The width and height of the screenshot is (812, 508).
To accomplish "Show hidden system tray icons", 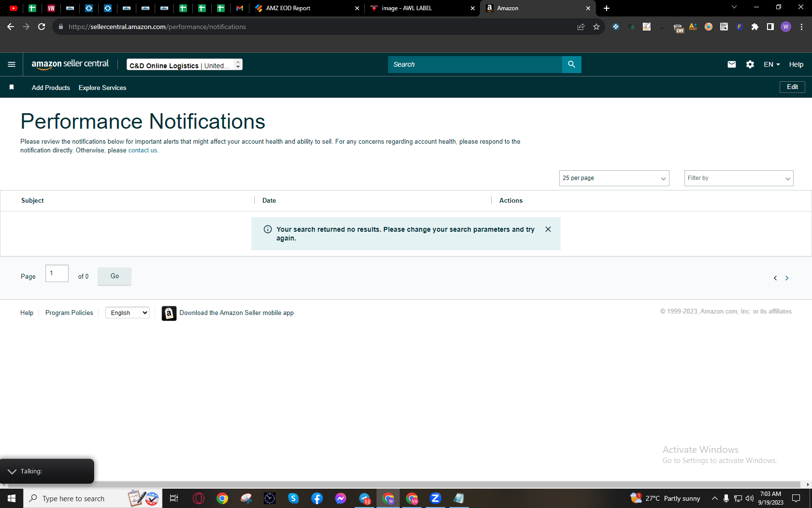I will click(715, 498).
